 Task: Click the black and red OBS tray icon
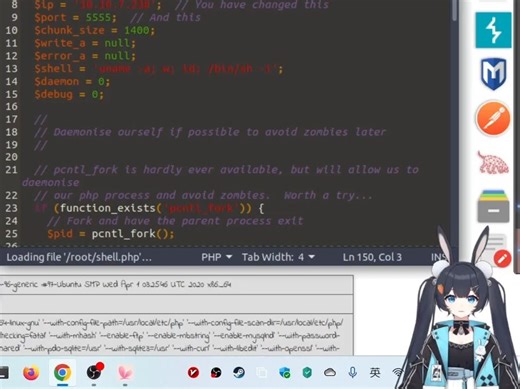[216, 372]
